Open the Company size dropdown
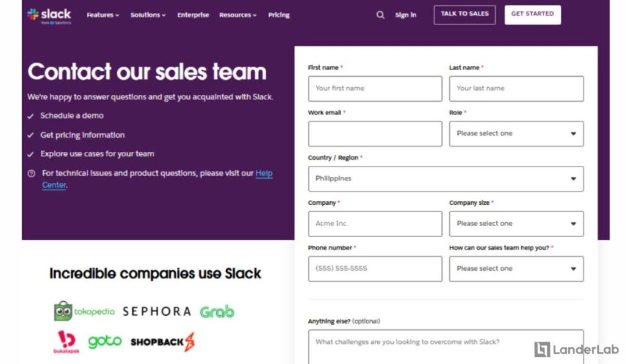This screenshot has height=364, width=625. [516, 223]
